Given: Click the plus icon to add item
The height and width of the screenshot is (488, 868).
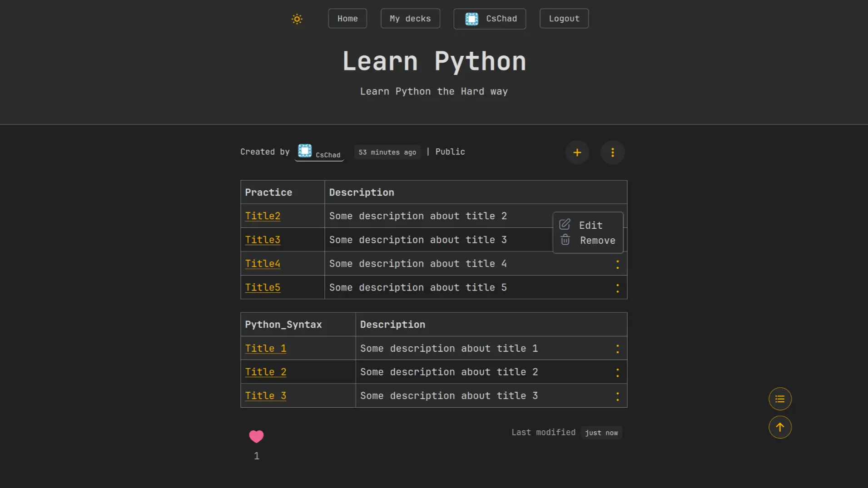Looking at the screenshot, I should pos(577,153).
